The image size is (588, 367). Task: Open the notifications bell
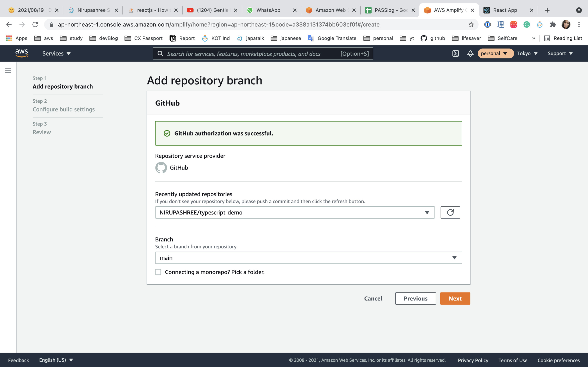470,53
